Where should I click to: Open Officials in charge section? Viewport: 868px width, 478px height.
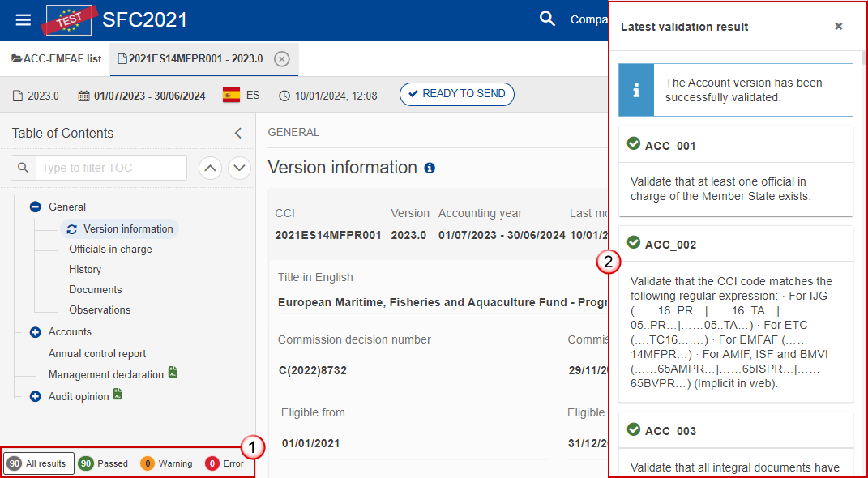tap(110, 250)
